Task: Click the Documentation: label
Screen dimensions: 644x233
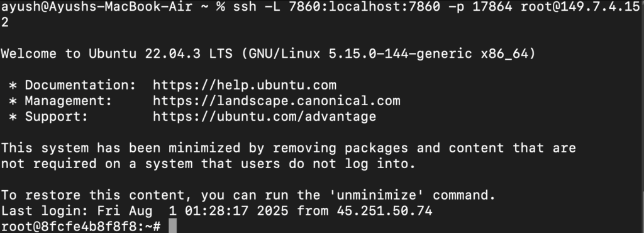Action: pos(80,85)
